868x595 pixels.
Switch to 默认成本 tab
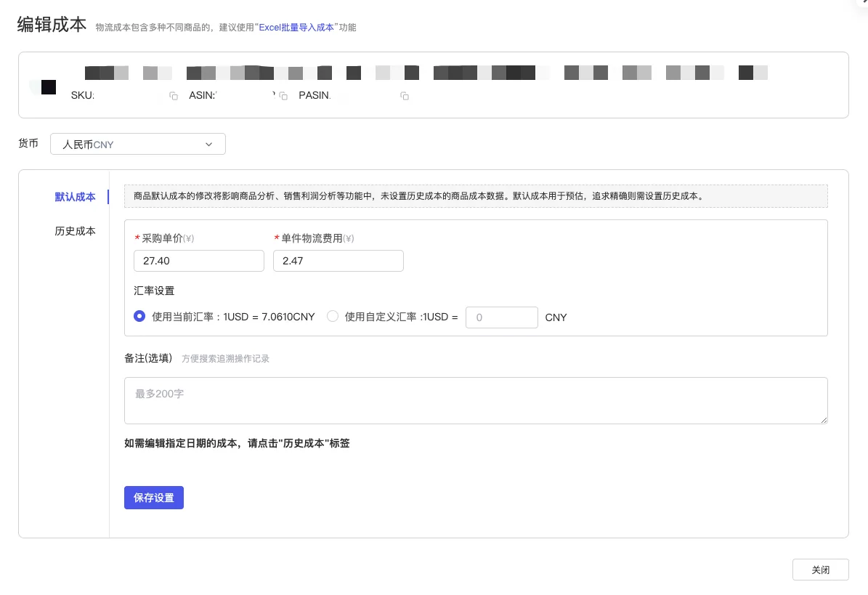pos(75,196)
